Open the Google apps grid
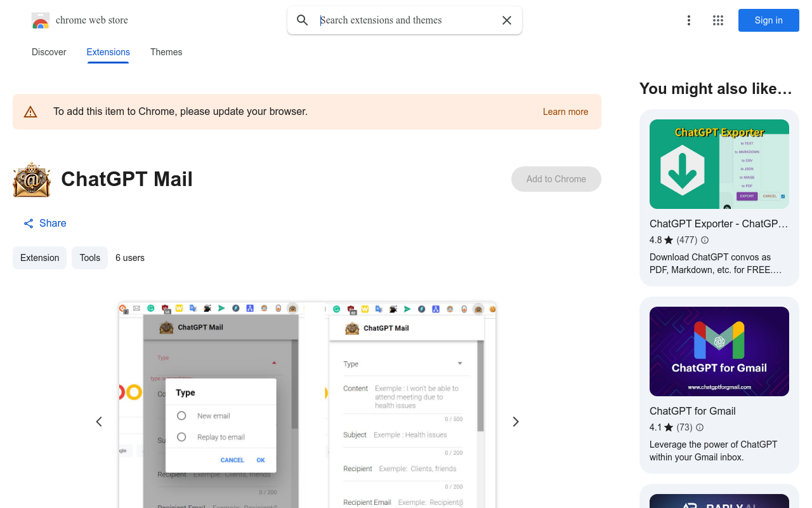Viewport: 812px width, 508px height. pyautogui.click(x=718, y=20)
